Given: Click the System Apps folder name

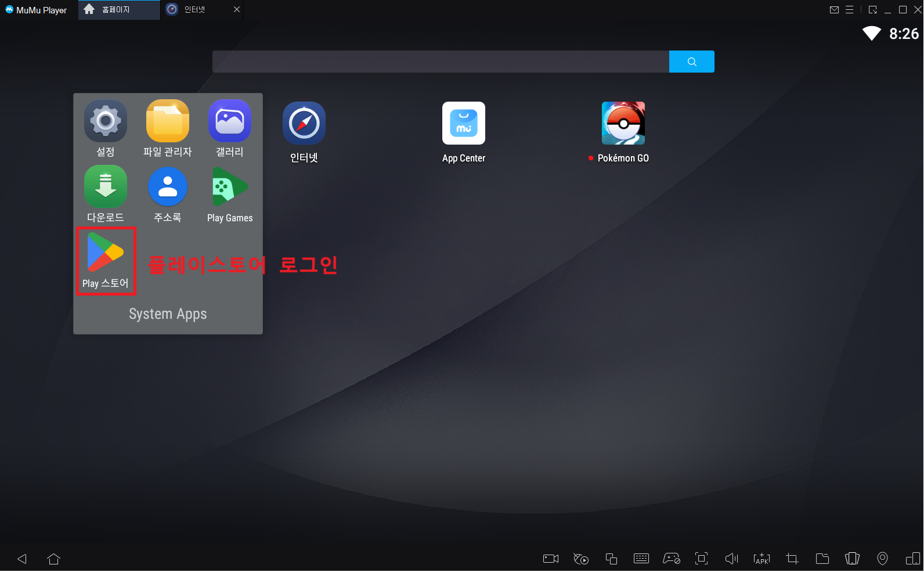Looking at the screenshot, I should (168, 314).
